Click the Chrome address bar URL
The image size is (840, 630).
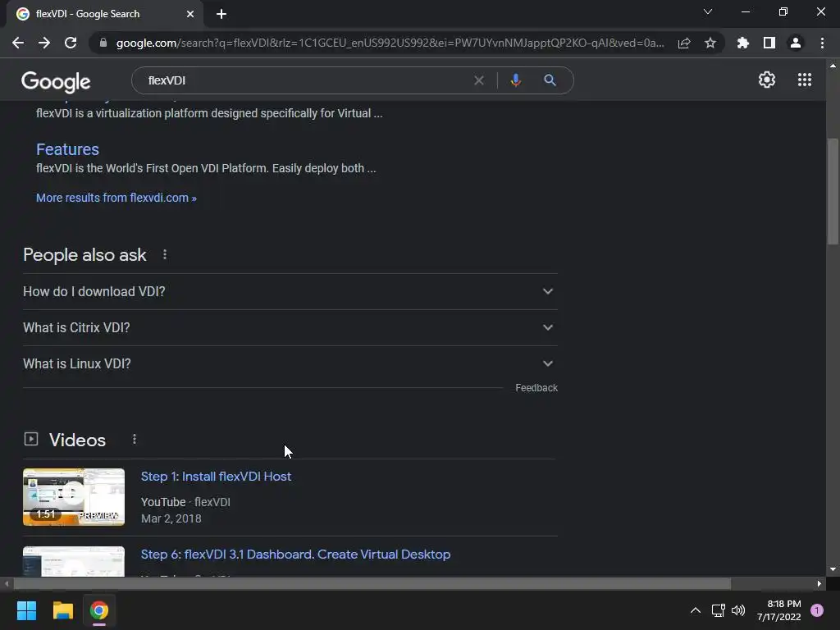click(390, 43)
